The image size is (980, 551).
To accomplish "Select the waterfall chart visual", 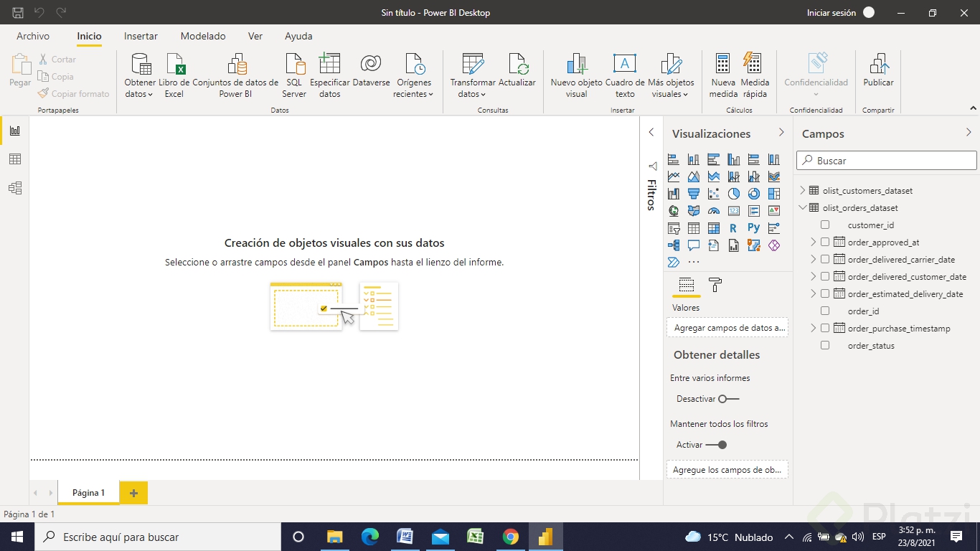I will [x=673, y=194].
